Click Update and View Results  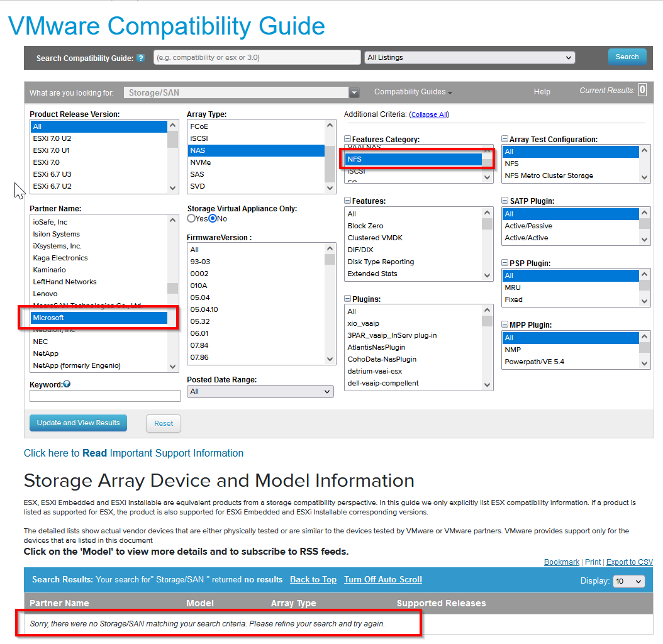pos(78,423)
